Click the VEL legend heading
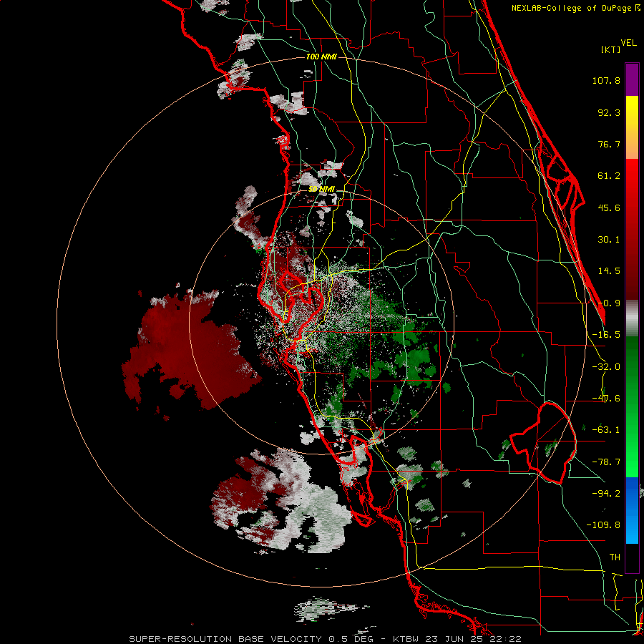Viewport: 644px width, 644px height. (628, 43)
